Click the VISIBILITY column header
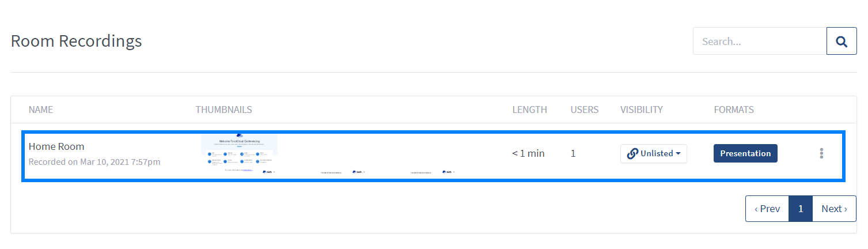The image size is (868, 249). 642,110
